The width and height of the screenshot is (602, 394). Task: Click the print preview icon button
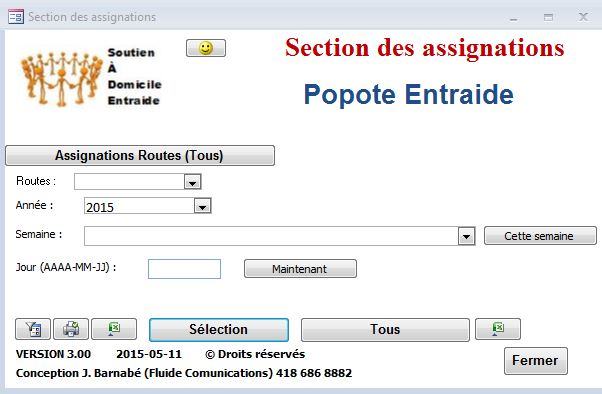click(71, 329)
